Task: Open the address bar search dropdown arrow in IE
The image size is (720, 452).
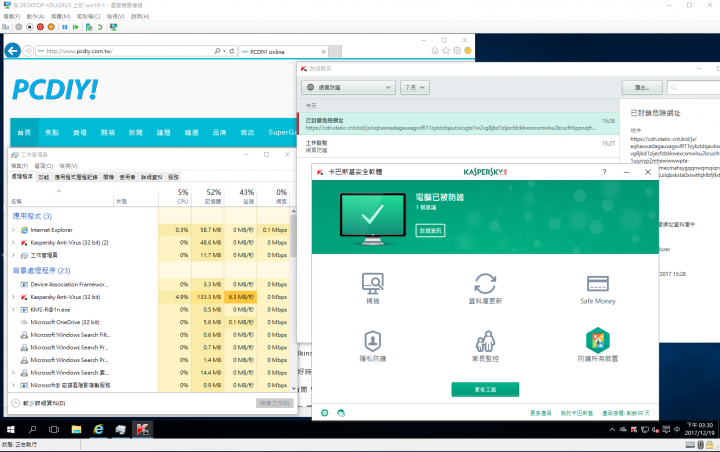Action: pos(225,51)
